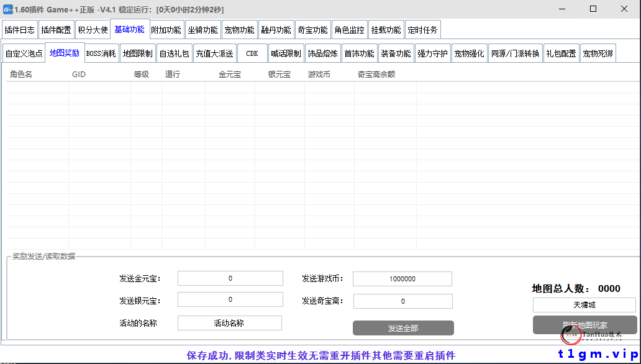641x364 pixels.
Task: Open the 插件日志 tab
Action: (19, 29)
